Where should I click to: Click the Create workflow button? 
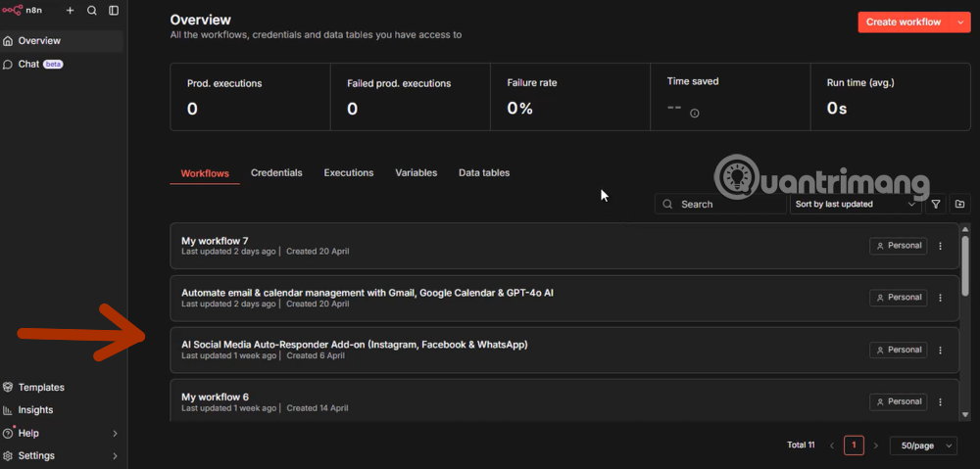pos(903,23)
